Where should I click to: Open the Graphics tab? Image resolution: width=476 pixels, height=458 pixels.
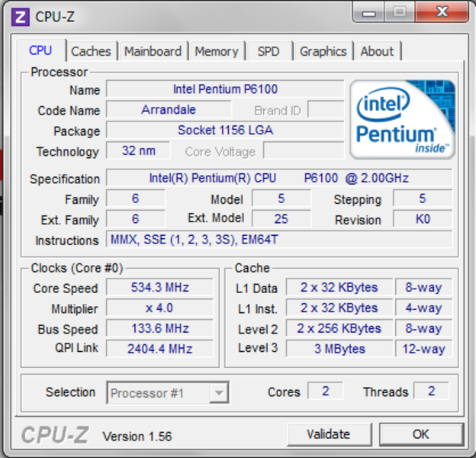click(x=323, y=51)
